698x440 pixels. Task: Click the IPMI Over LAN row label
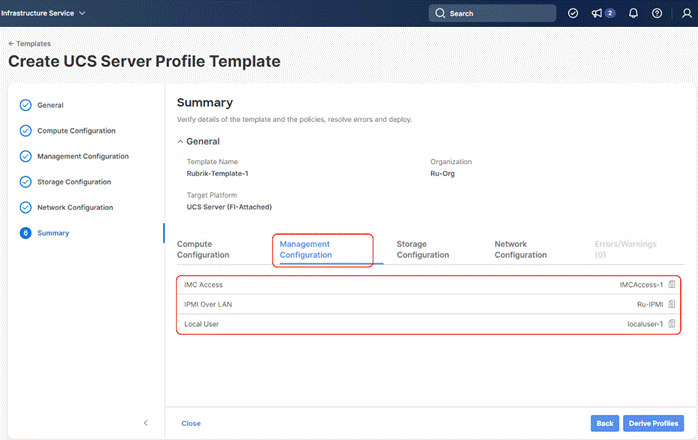(208, 304)
